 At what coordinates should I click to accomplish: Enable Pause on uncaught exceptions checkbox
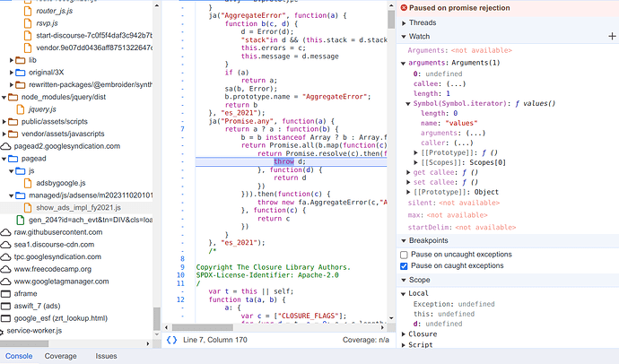pos(404,255)
